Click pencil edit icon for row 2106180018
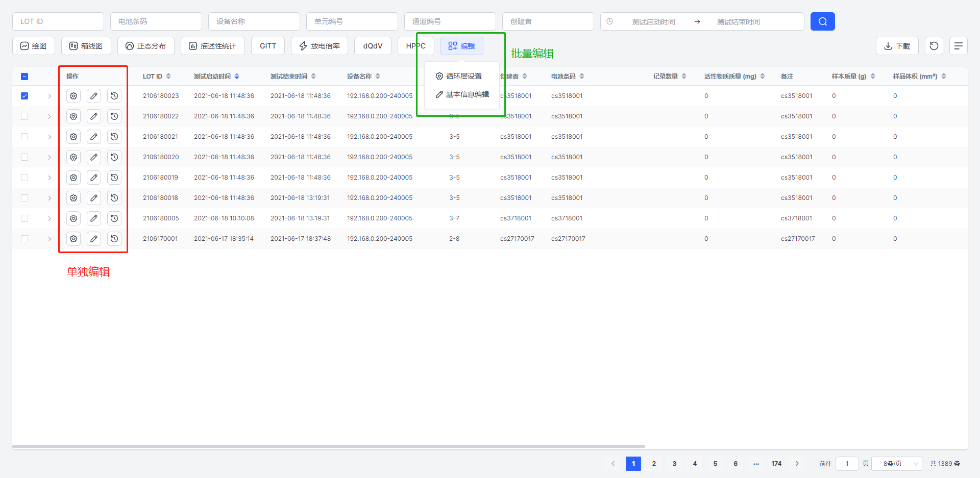 point(94,198)
